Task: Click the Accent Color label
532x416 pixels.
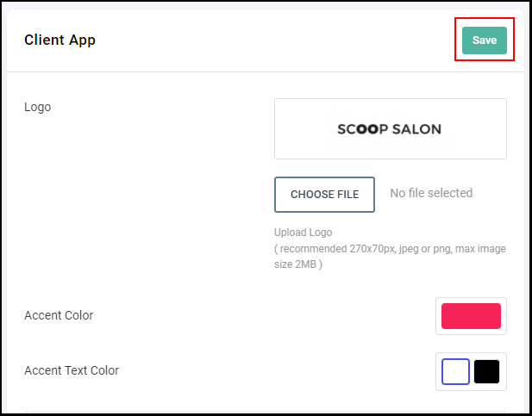Action: tap(59, 315)
